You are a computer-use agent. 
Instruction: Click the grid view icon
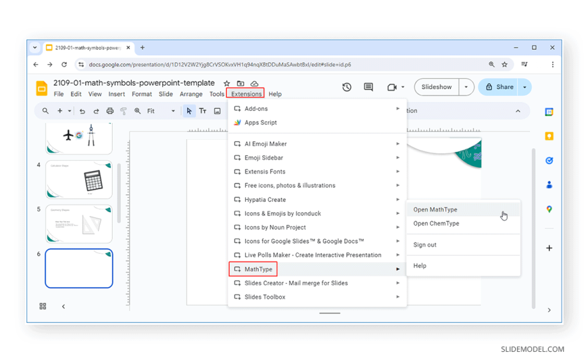[x=43, y=307]
